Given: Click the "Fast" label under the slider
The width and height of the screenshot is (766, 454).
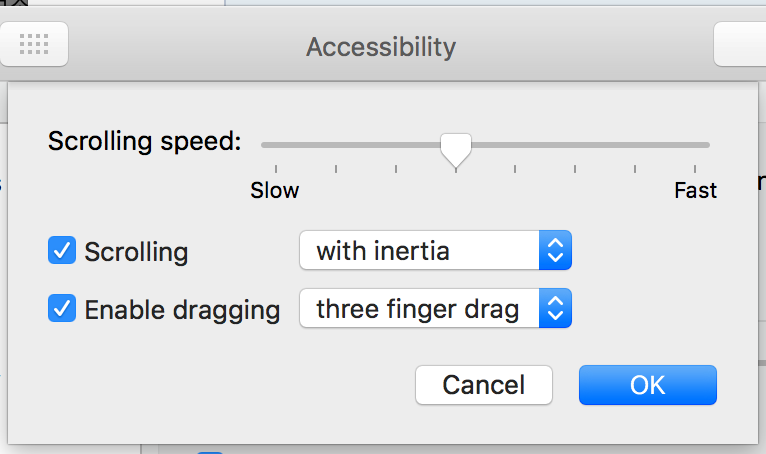Looking at the screenshot, I should (695, 190).
